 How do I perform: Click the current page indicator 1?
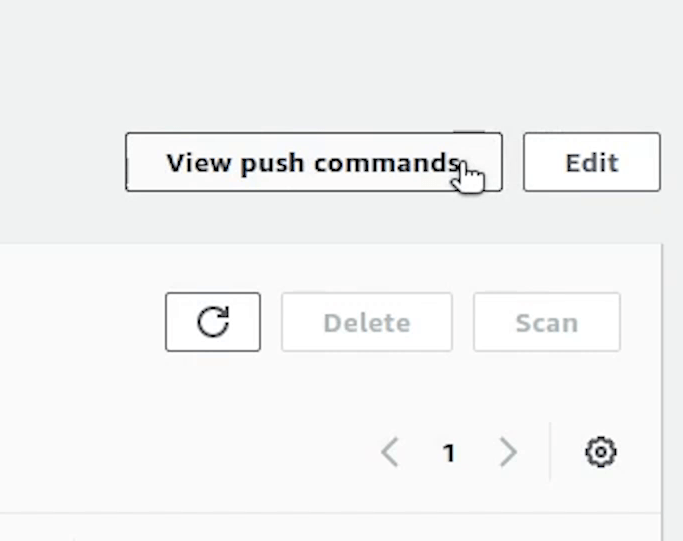449,453
